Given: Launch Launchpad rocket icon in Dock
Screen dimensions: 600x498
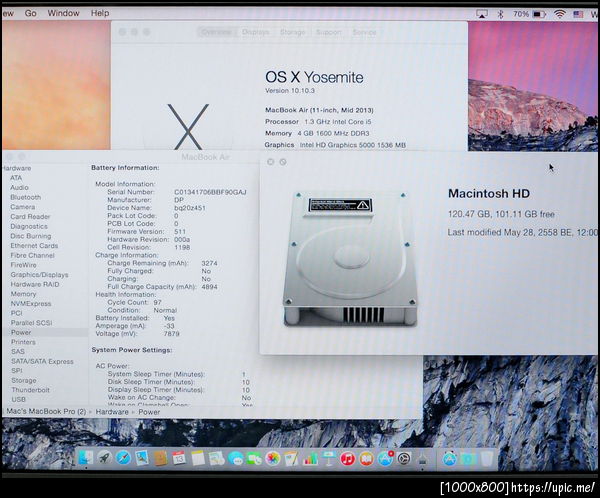Looking at the screenshot, I should tap(104, 458).
